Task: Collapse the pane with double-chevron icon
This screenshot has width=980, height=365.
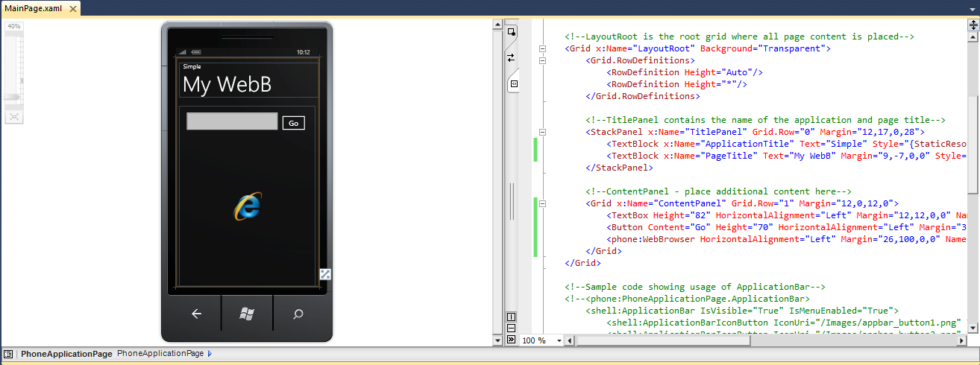Action: point(511,339)
